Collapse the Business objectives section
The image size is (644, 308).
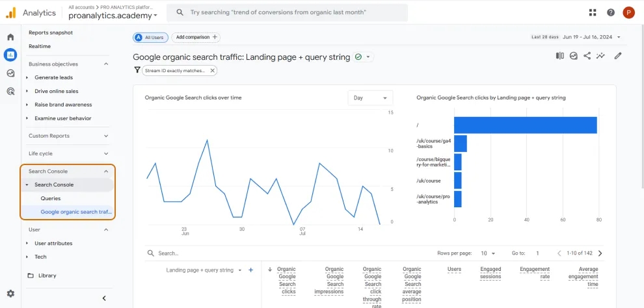[106, 64]
